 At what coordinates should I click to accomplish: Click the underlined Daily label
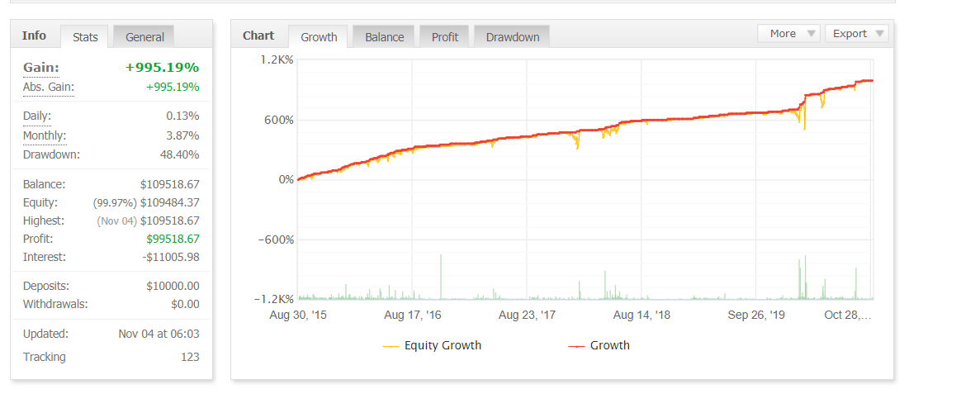click(x=37, y=116)
